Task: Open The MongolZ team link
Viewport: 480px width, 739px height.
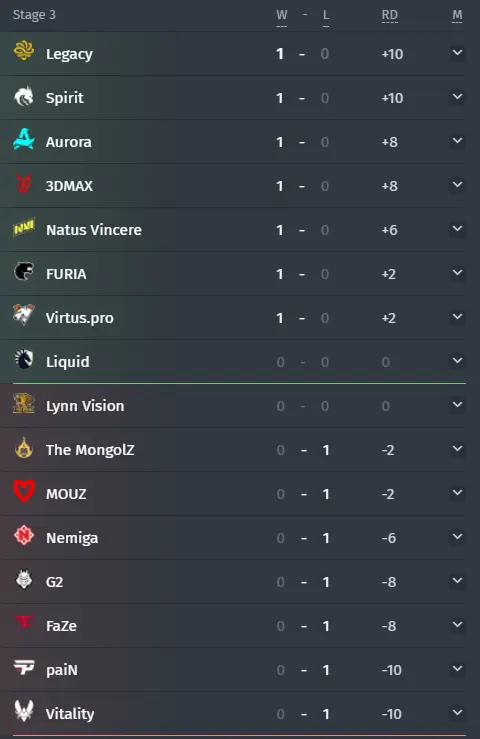Action: coord(90,450)
